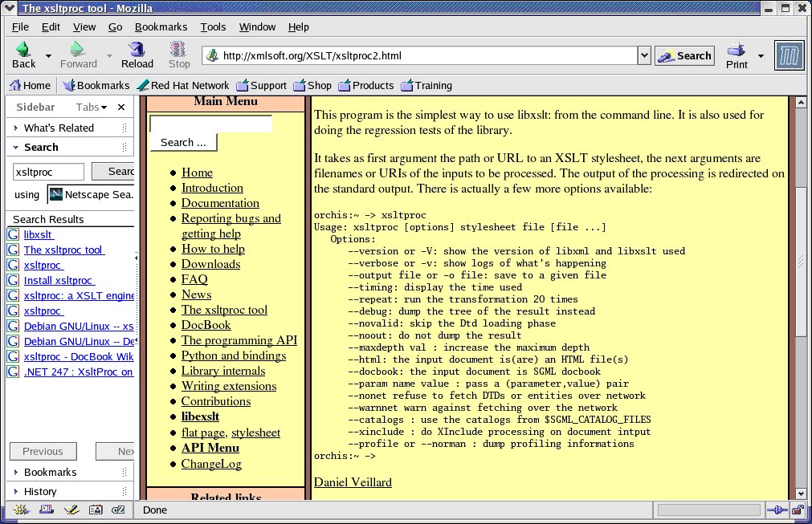The width and height of the screenshot is (812, 524).
Task: Expand the What's Related sidebar panel
Action: point(70,128)
